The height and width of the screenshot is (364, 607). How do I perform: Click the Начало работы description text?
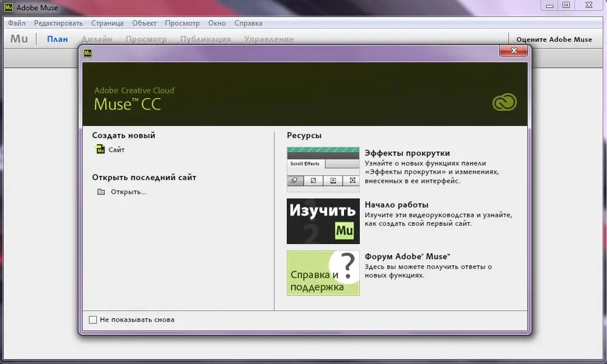coord(438,219)
